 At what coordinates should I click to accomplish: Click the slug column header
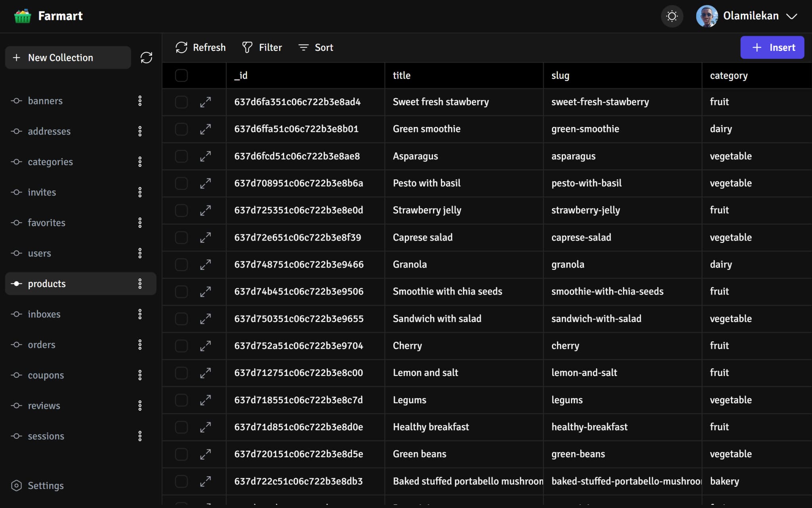coord(622,75)
